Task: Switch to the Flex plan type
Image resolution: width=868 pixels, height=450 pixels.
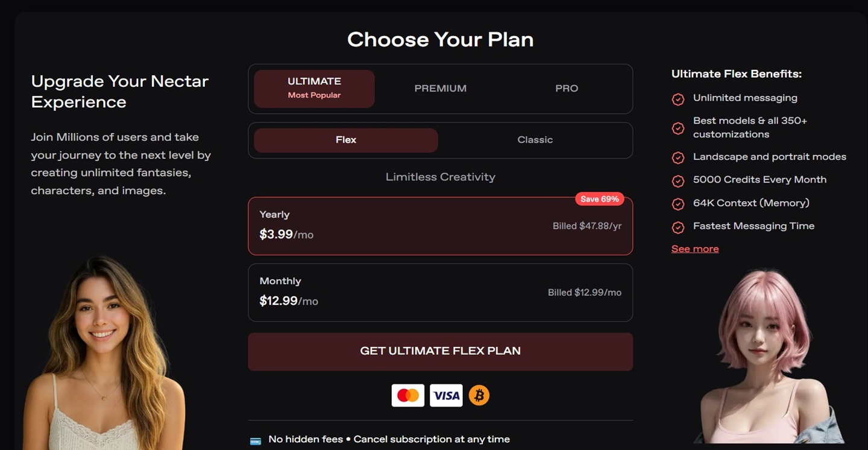Action: point(346,140)
